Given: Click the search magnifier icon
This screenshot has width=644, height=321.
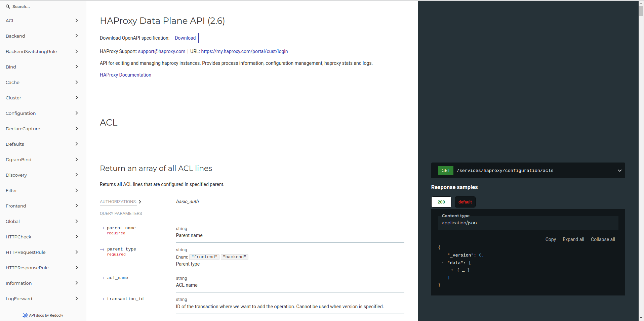Looking at the screenshot, I should click(8, 6).
